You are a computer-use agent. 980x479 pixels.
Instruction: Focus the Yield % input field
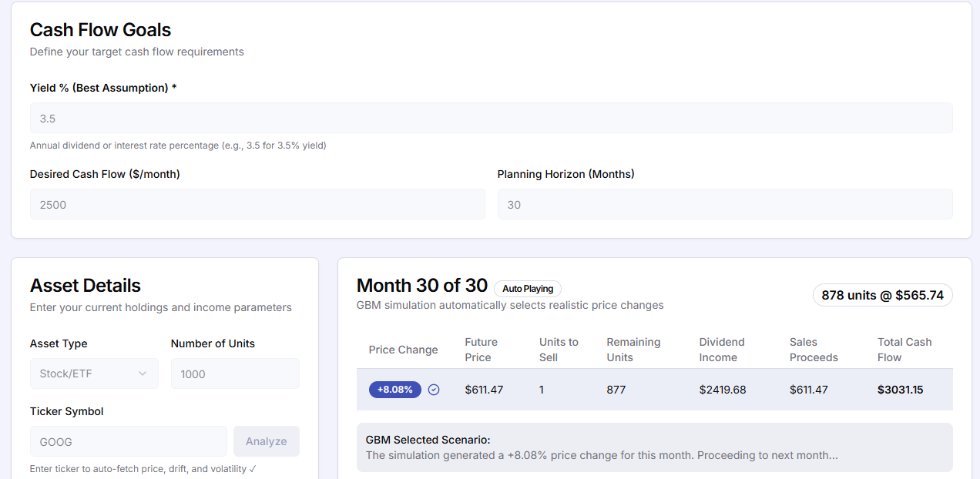491,119
